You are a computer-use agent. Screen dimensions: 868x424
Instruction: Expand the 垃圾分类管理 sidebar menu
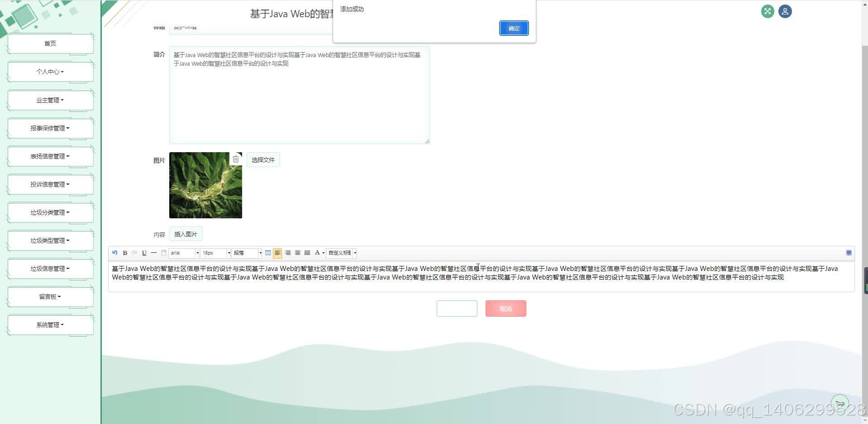tap(50, 212)
